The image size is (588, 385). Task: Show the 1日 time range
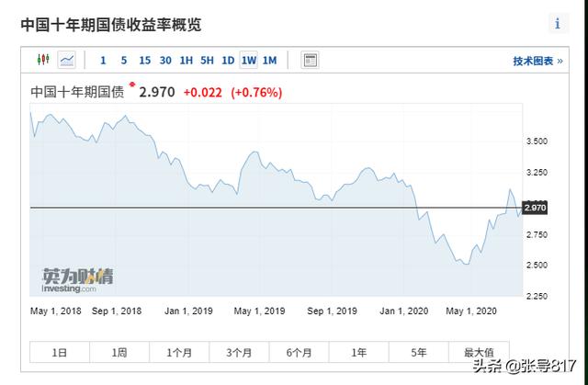pyautogui.click(x=60, y=352)
